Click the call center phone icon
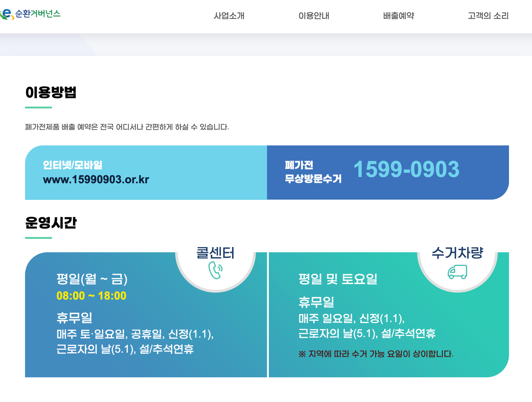The width and height of the screenshot is (532, 402). (x=215, y=270)
